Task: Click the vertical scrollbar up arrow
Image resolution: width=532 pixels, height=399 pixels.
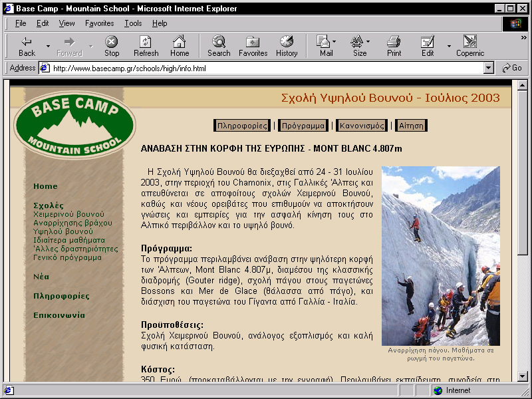Action: pos(523,85)
